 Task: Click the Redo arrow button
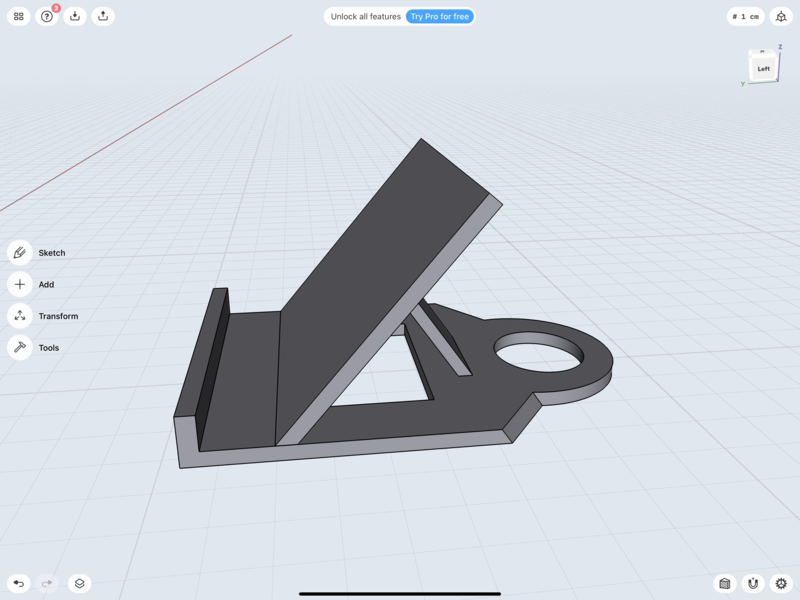44,583
